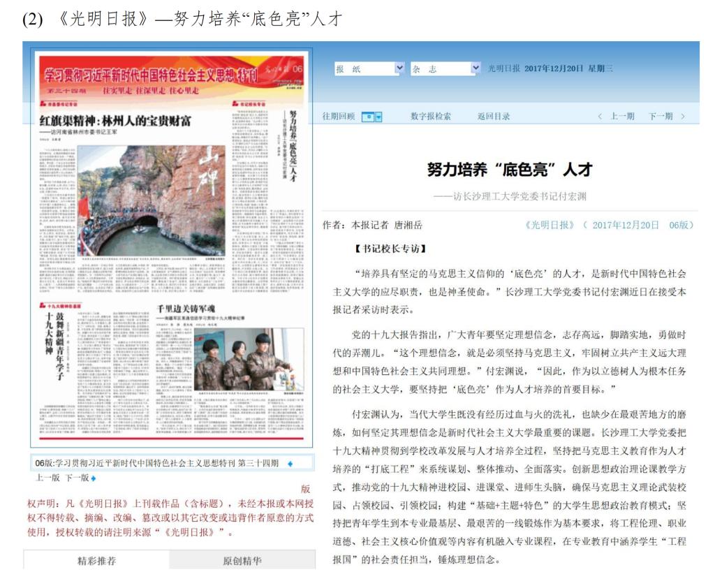Screen dimensions: 715x588
Task: Click the left arrow before 上一期
Action: tap(600, 117)
